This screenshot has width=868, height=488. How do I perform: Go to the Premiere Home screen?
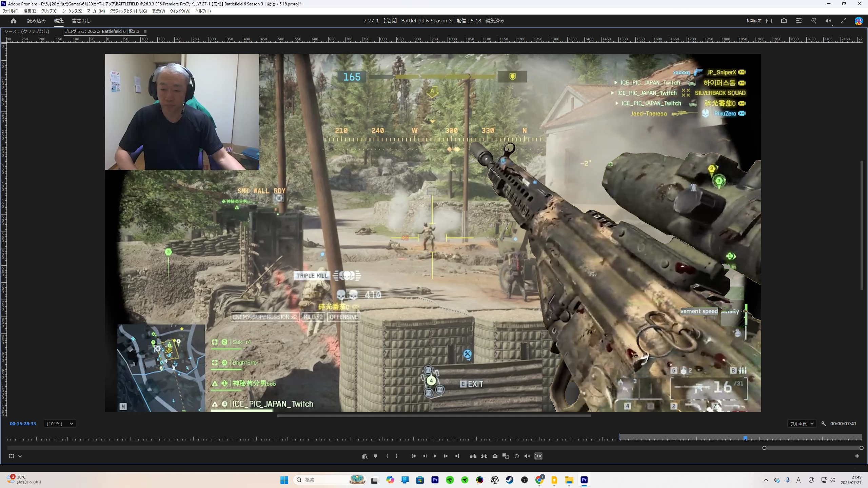14,21
